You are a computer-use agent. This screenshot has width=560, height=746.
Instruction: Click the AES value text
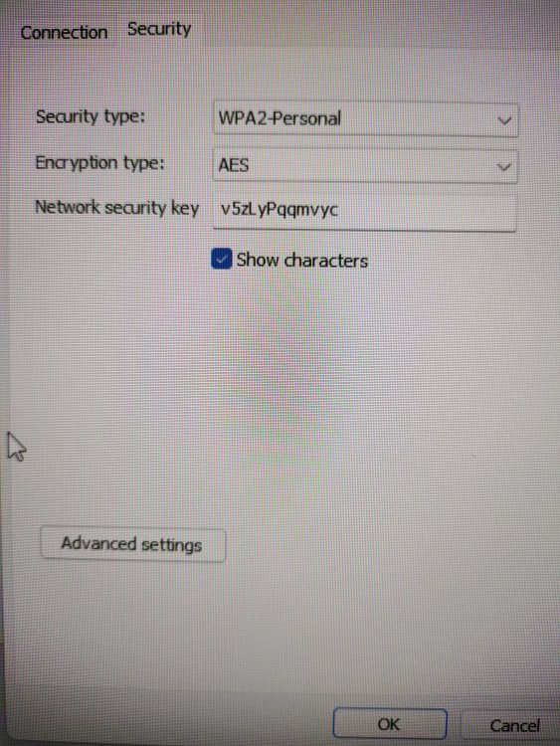pos(233,165)
